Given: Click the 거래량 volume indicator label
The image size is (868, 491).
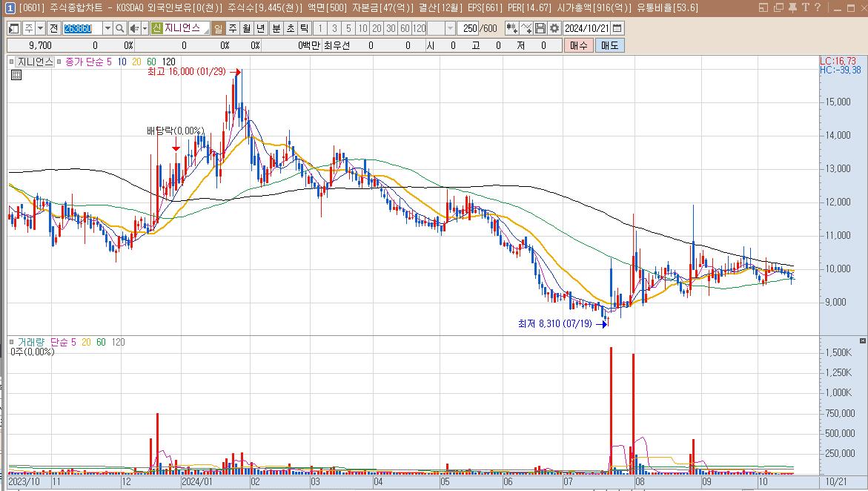Looking at the screenshot, I should tap(31, 342).
